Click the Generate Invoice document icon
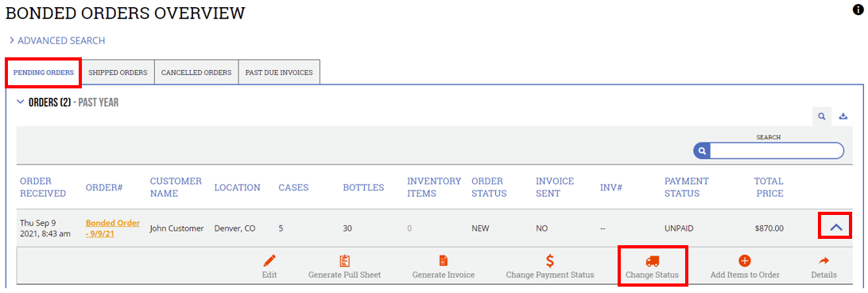 [443, 261]
